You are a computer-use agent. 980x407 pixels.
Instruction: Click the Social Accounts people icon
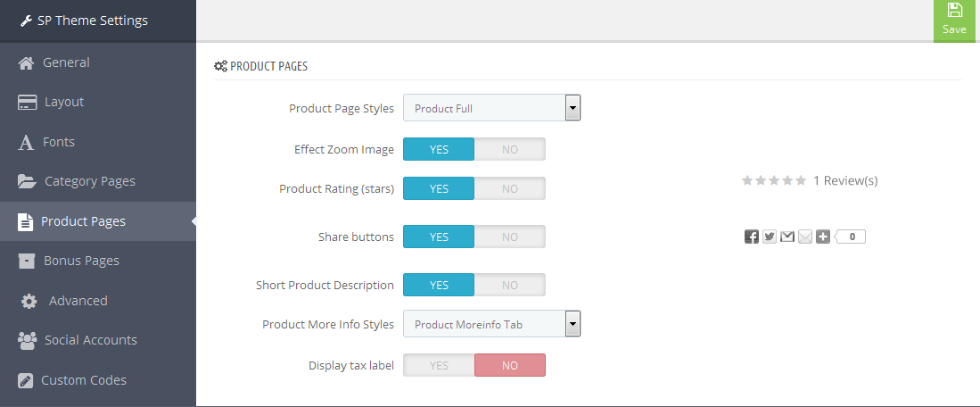[27, 341]
